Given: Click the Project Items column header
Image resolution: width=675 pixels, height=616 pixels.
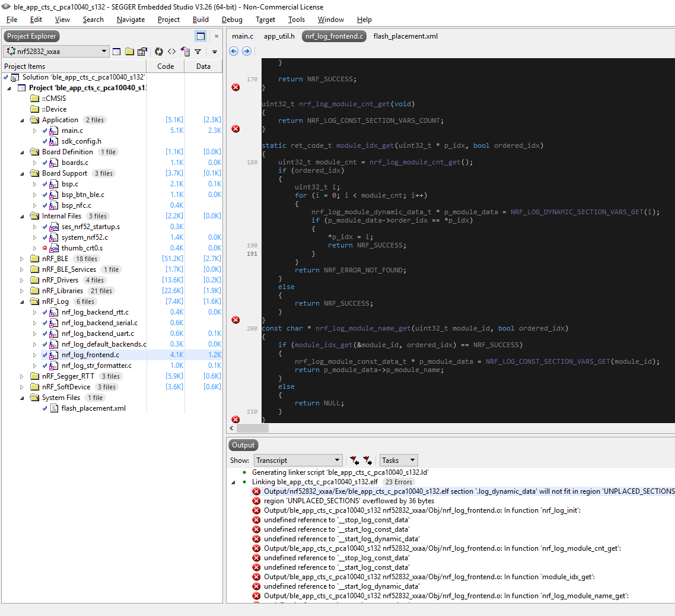Looking at the screenshot, I should coord(74,66).
